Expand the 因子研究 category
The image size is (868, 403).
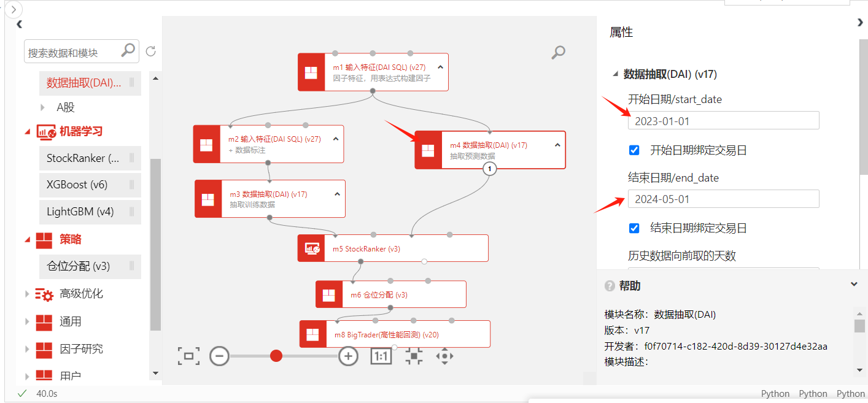(x=27, y=349)
